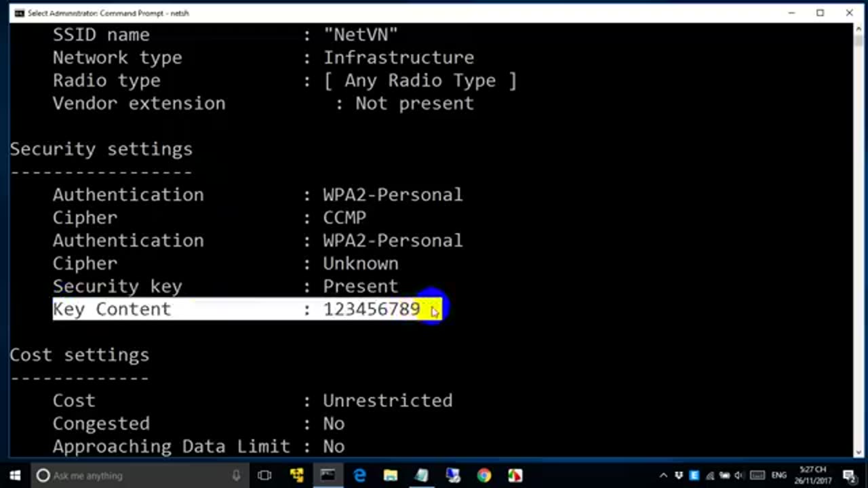Click the Dropbox-style tray icon
The image size is (868, 488).
[679, 476]
